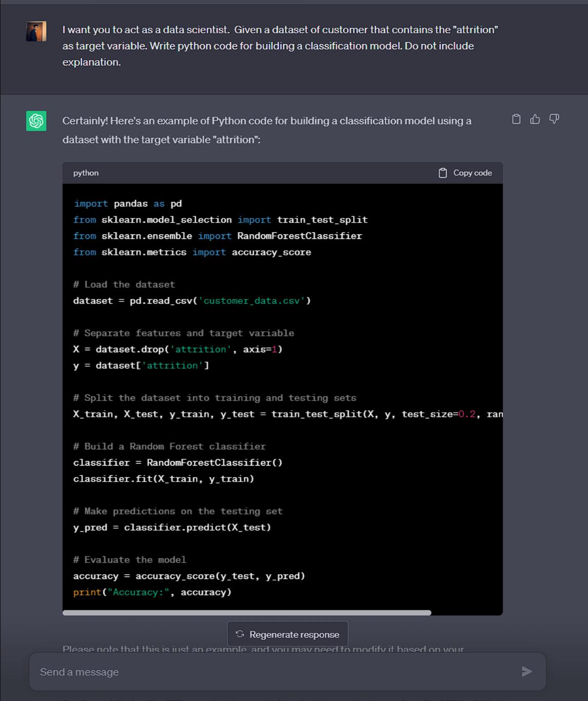Viewport: 588px width, 701px height.
Task: Click the code block horizontal scrollbar
Action: click(247, 613)
